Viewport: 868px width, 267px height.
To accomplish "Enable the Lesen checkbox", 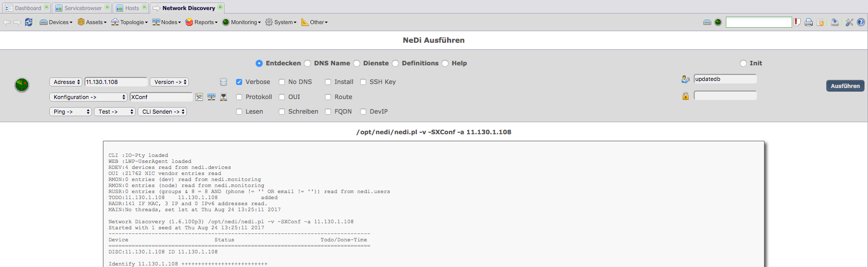I will (x=239, y=112).
